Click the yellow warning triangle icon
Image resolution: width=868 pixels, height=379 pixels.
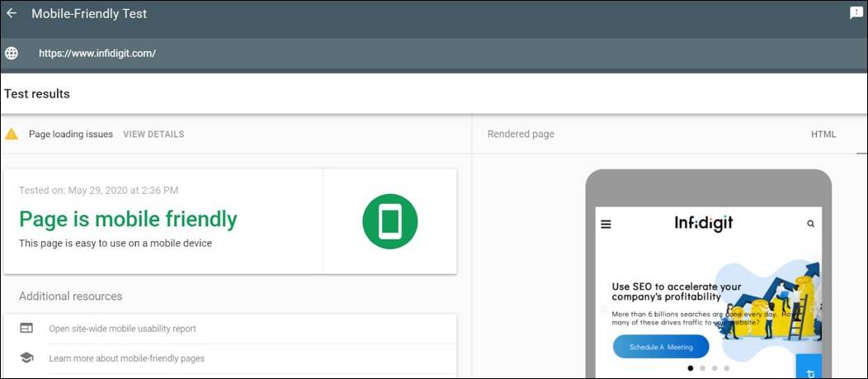pyautogui.click(x=11, y=134)
